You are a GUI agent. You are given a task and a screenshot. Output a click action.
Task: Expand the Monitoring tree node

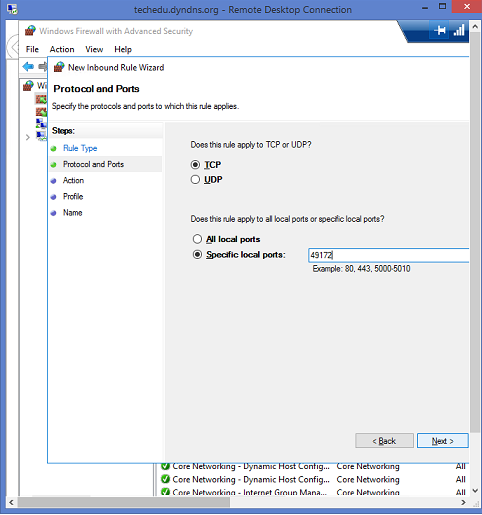click(28, 137)
